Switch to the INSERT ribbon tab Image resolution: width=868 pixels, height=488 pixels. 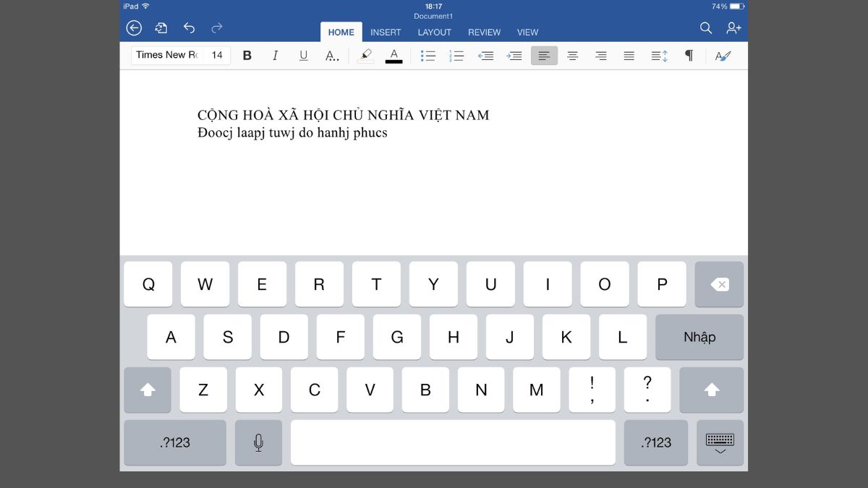[386, 32]
